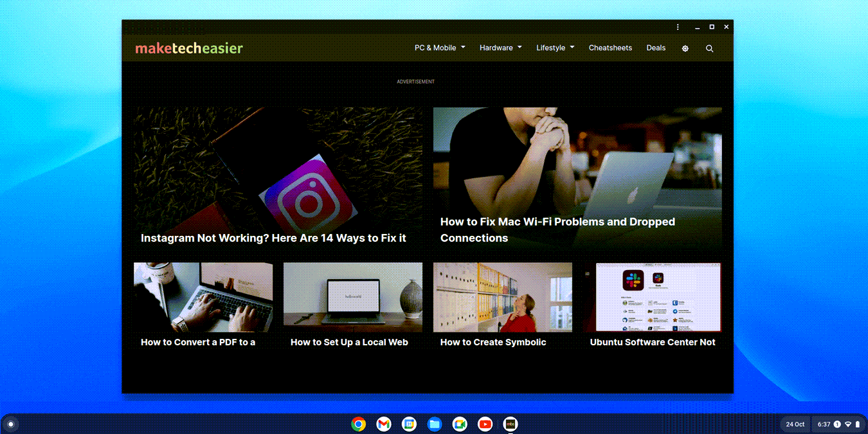Open Google Calendar from the shelf

pyautogui.click(x=409, y=424)
